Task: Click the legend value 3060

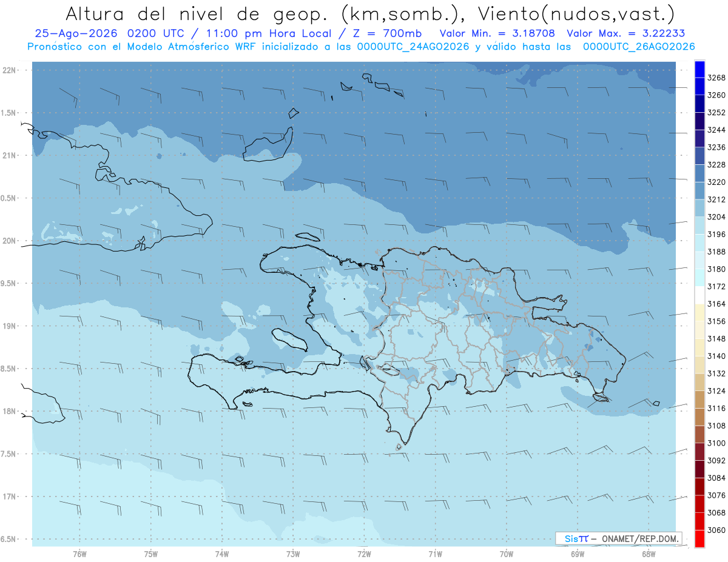Action: 716,530
